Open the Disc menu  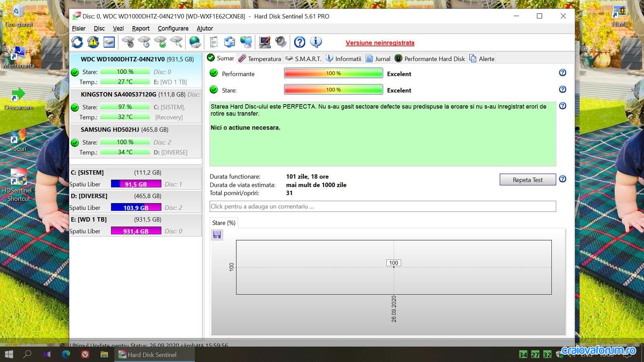99,29
